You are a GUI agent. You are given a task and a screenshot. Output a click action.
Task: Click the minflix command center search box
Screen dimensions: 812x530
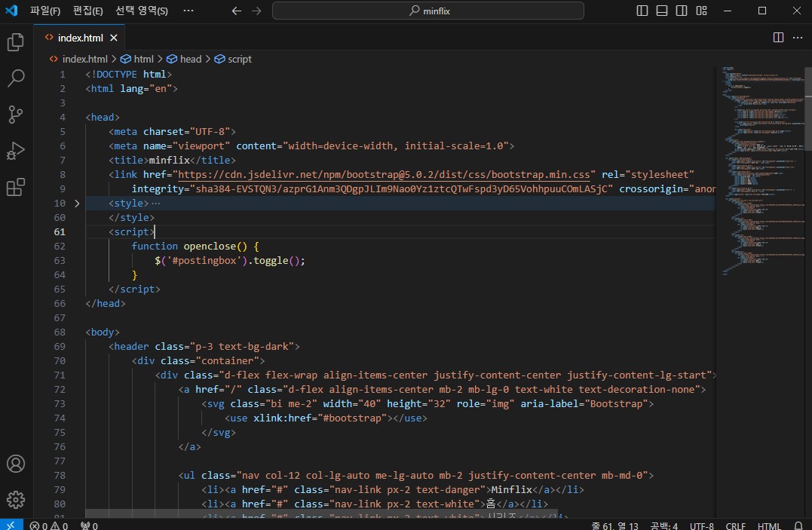click(428, 11)
